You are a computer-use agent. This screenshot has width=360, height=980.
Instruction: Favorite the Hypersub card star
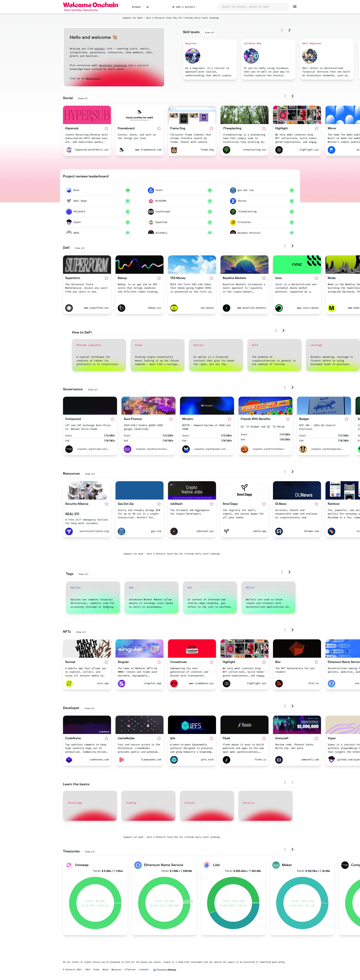point(106,129)
